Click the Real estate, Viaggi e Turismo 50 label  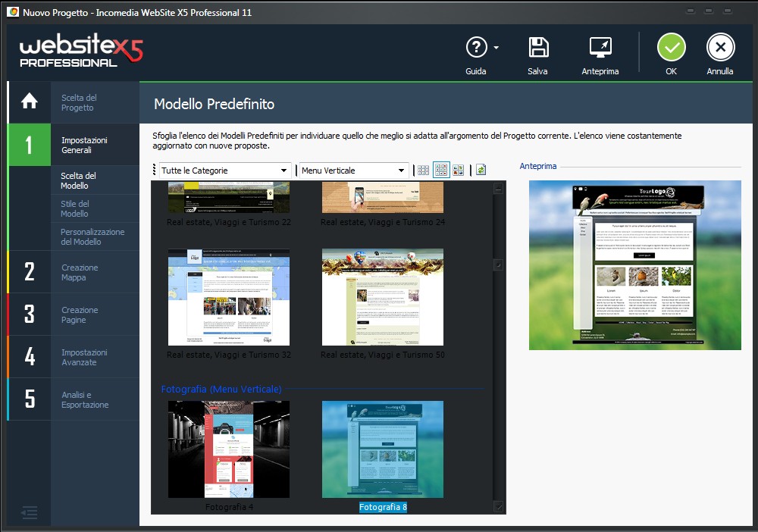click(382, 355)
